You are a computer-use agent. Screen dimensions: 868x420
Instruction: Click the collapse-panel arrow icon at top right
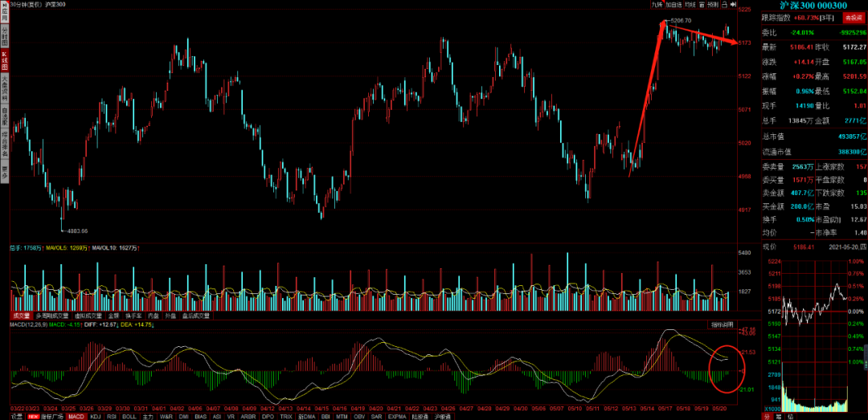733,5
